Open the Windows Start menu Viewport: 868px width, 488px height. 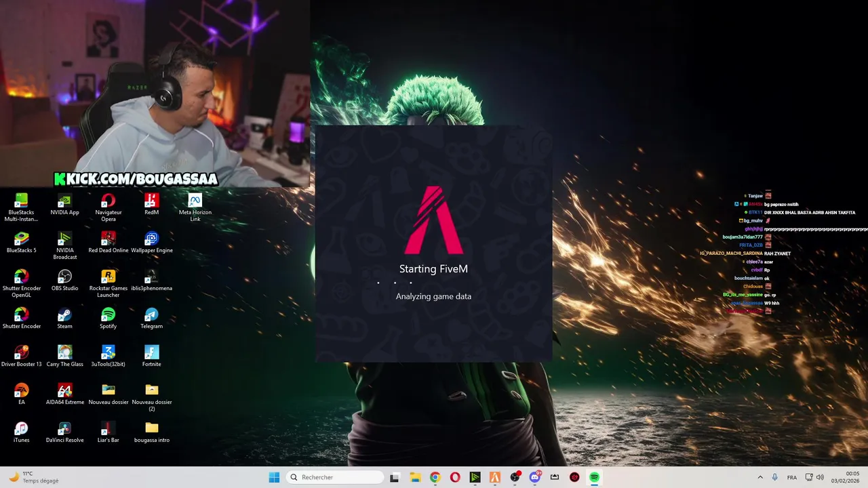(274, 477)
